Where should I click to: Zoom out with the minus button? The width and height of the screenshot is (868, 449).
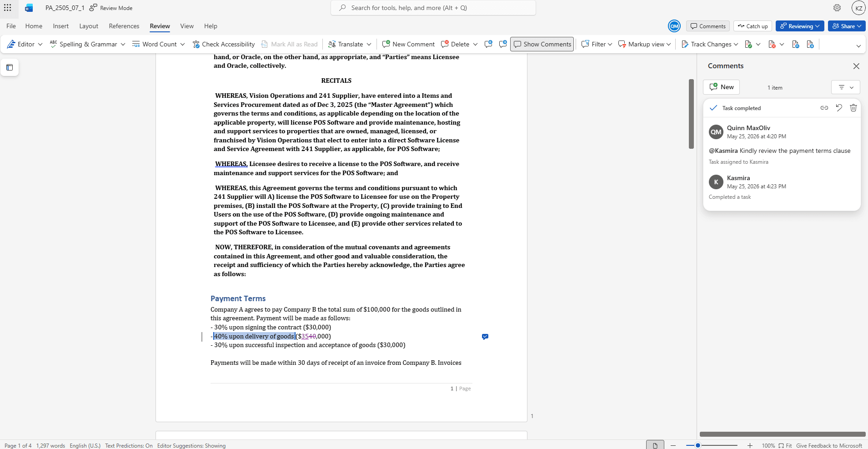click(x=673, y=445)
